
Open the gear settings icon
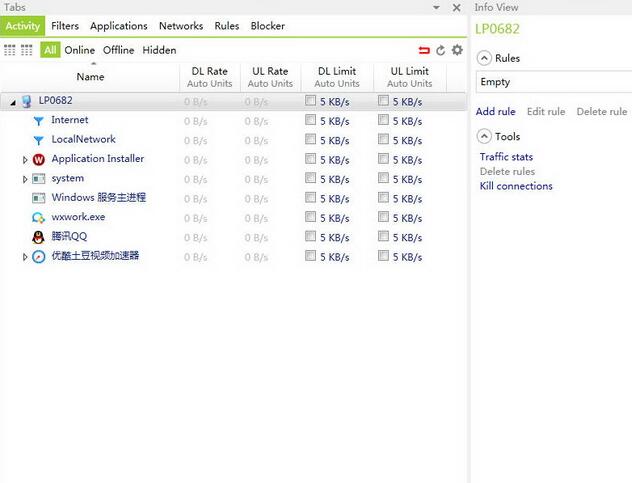point(457,50)
